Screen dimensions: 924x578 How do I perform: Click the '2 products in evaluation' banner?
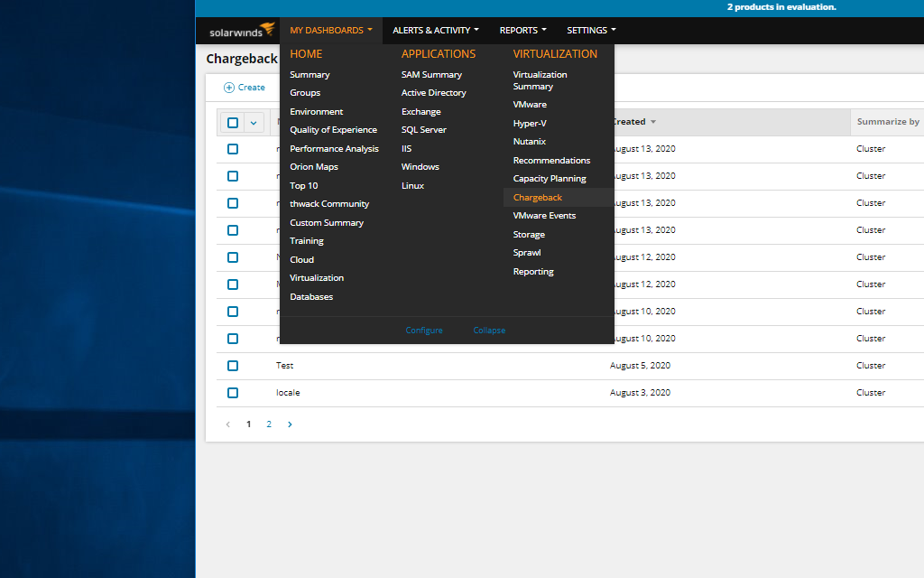[781, 7]
